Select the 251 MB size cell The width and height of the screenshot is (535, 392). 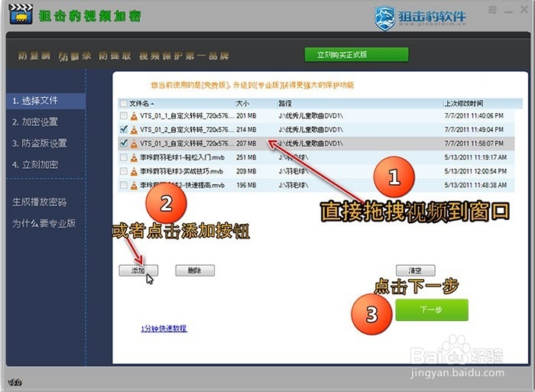246,157
